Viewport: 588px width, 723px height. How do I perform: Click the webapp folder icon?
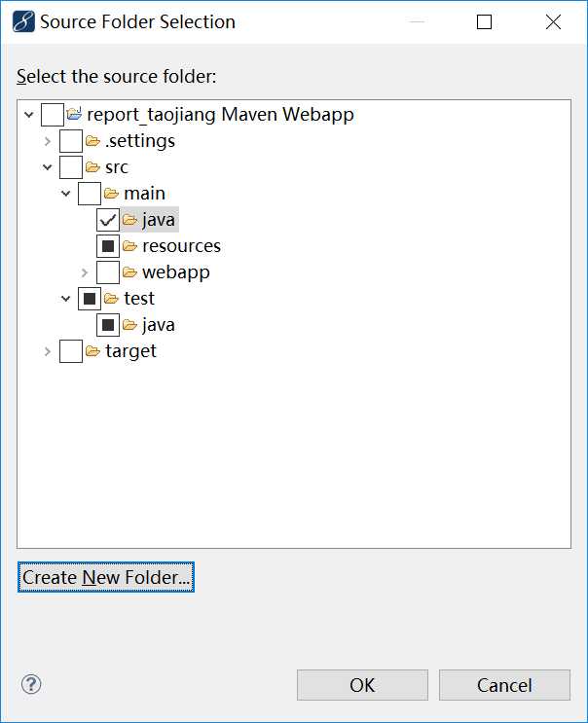pos(129,272)
